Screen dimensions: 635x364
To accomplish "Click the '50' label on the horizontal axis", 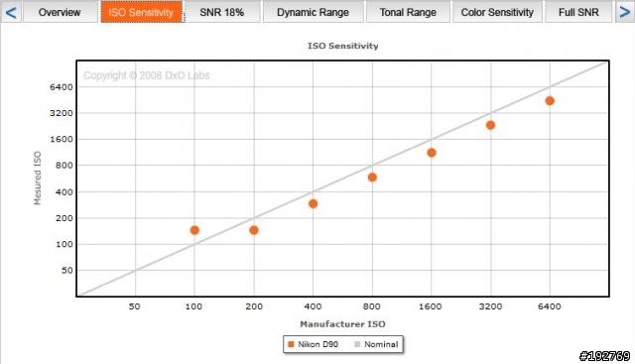I will click(135, 306).
